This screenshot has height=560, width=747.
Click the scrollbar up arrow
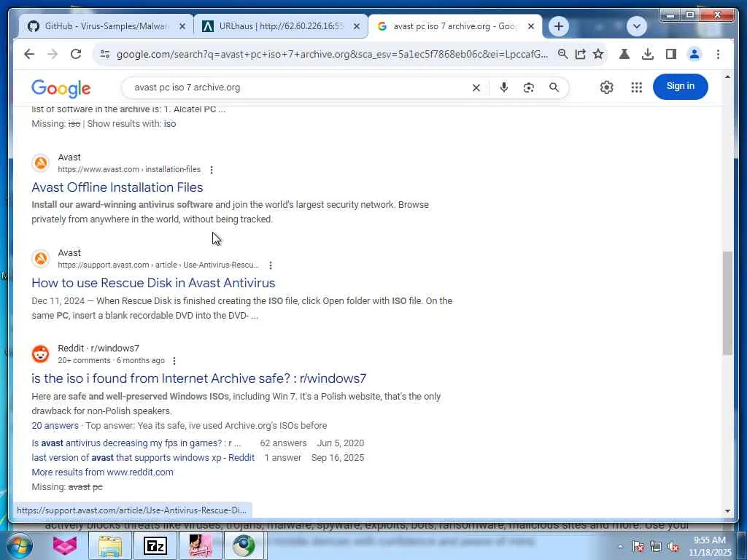pos(727,77)
